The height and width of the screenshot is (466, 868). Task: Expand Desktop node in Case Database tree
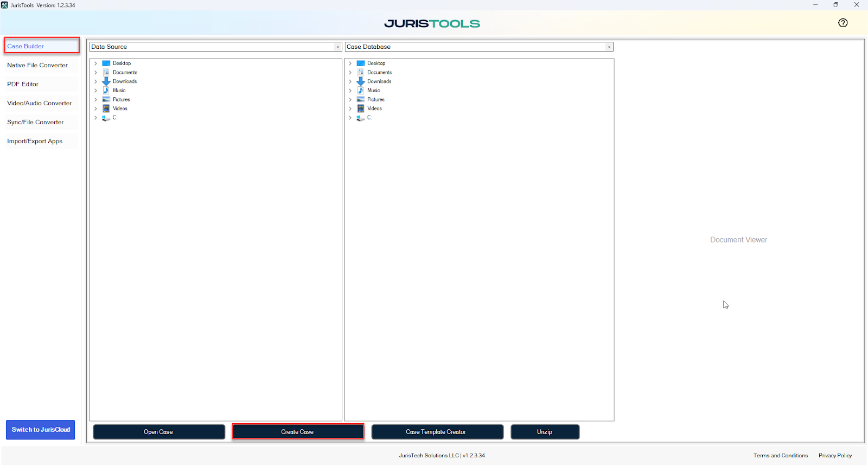(x=350, y=63)
